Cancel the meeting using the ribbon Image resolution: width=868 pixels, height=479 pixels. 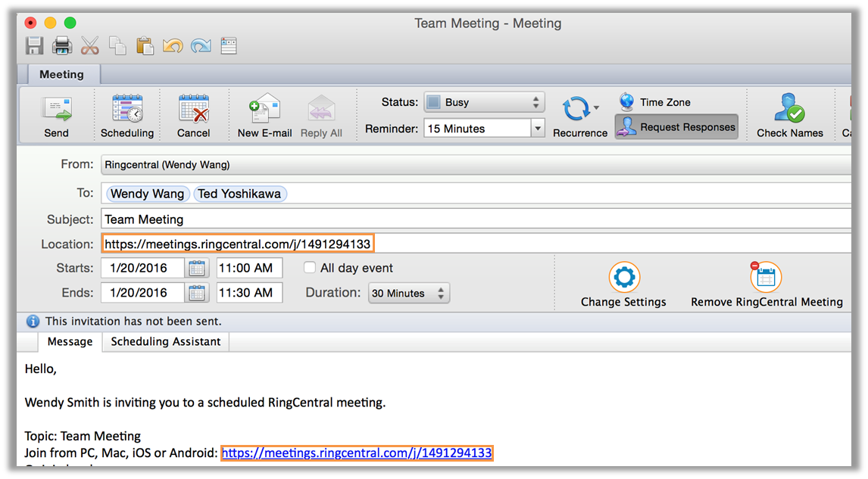click(193, 116)
